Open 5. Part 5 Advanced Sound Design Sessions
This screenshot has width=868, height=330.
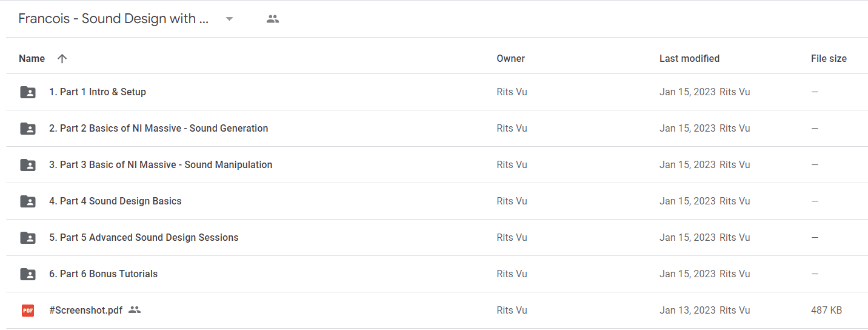144,238
